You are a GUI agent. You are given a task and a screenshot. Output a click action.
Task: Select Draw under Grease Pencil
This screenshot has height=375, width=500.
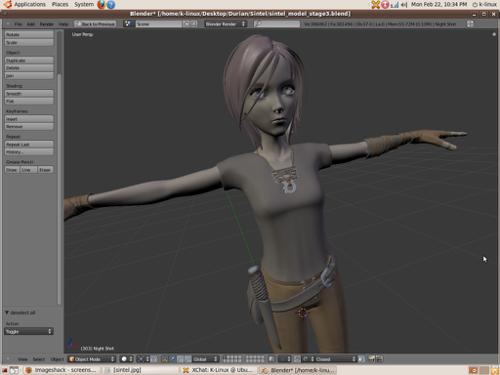(12, 170)
